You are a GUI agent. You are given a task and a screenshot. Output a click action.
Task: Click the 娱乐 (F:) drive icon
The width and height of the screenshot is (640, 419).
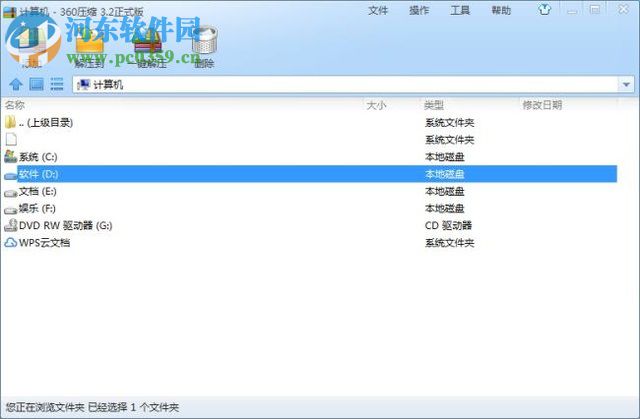(x=10, y=210)
